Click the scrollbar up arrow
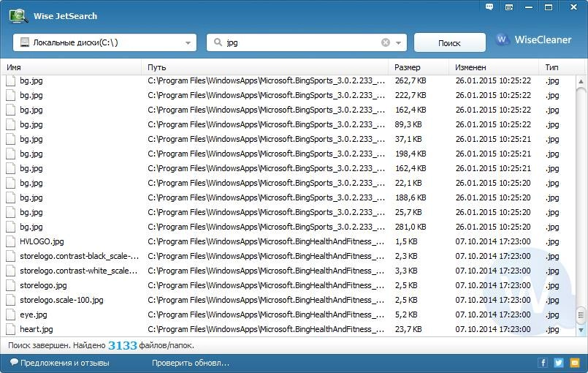The width and height of the screenshot is (588, 373). coord(581,81)
